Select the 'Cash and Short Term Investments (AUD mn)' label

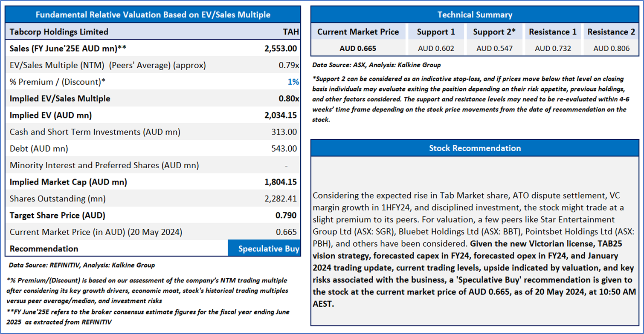tap(95, 132)
